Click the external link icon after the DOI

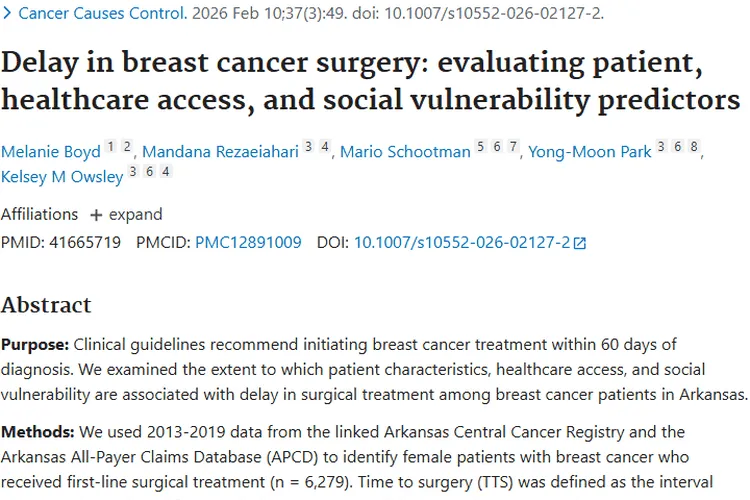coord(580,243)
